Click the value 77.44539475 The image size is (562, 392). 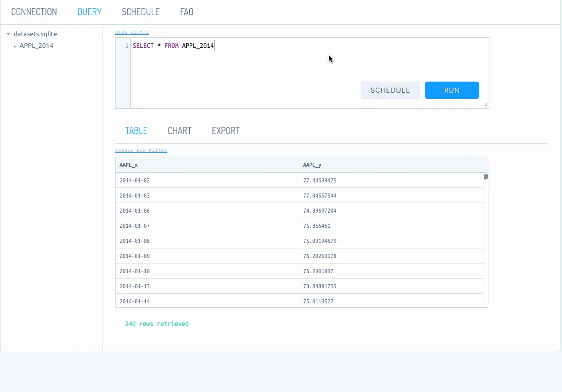pos(320,180)
